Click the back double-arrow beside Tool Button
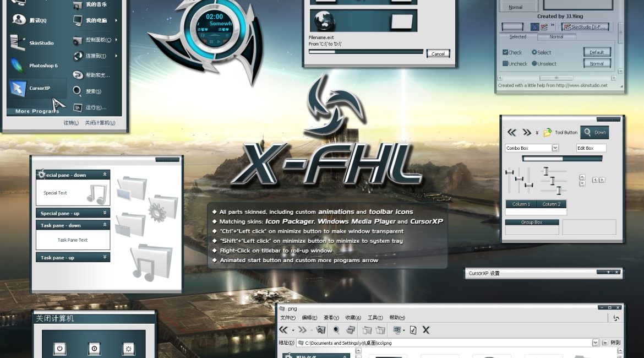The image size is (644, 358). 512,132
